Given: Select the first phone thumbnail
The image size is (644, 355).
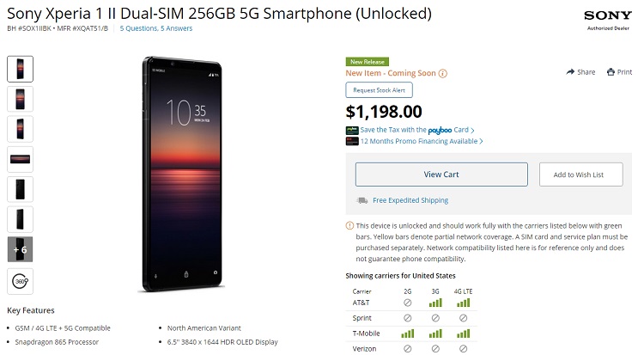Looking at the screenshot, I should tap(20, 69).
